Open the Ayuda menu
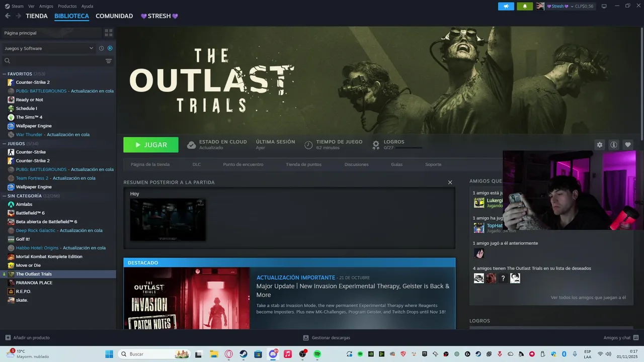This screenshot has height=362, width=644. pos(87,6)
